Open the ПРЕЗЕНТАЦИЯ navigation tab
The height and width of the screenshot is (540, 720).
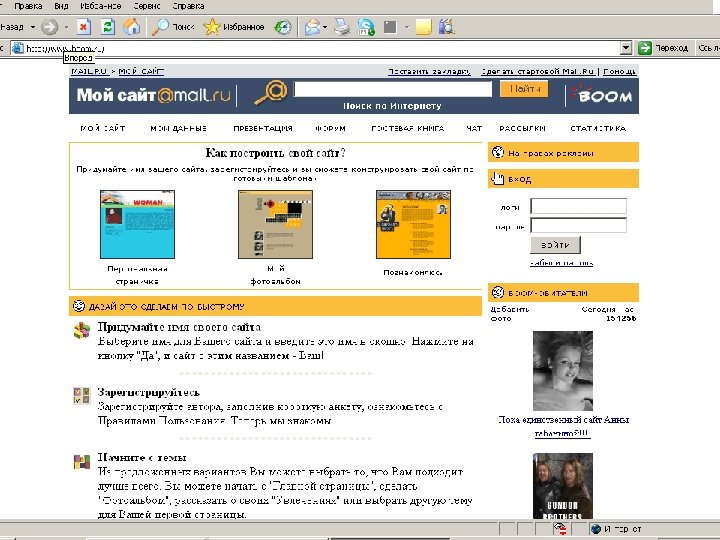tap(263, 129)
